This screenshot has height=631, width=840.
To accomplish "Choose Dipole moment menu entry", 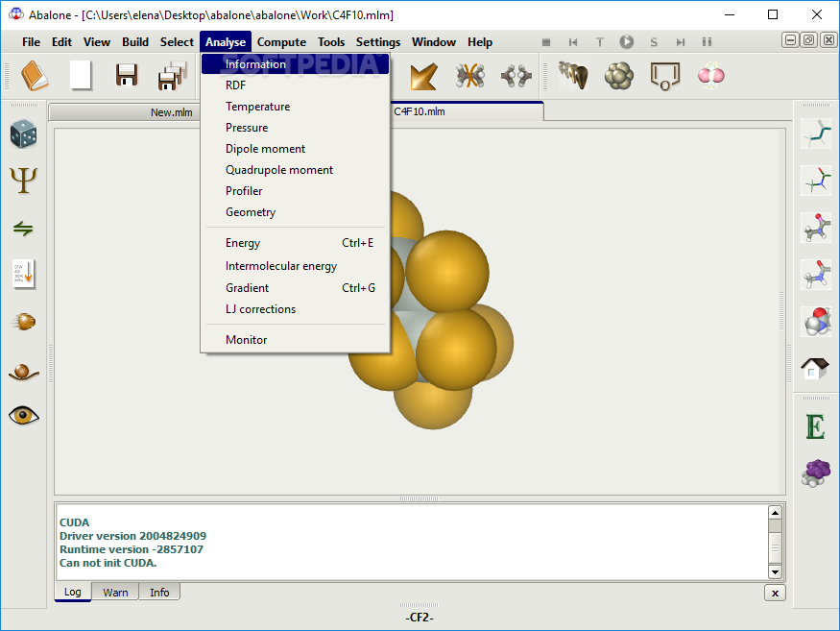I will tap(295, 149).
